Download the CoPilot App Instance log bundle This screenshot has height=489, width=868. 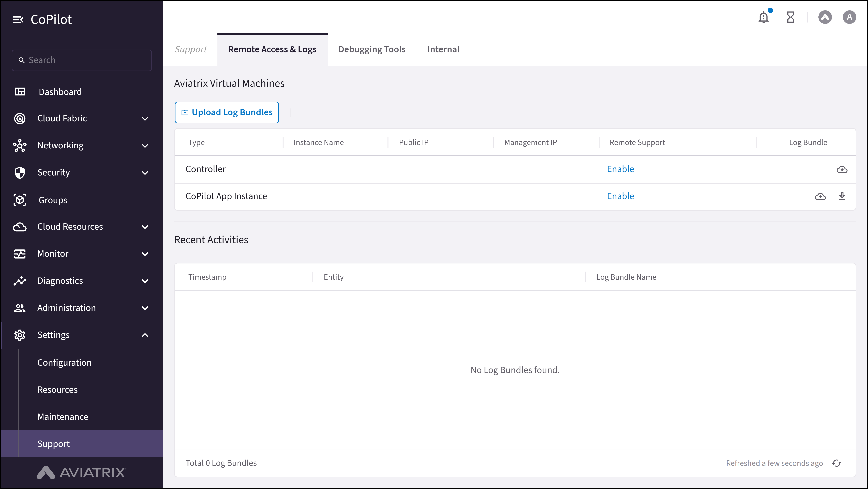[x=842, y=196]
